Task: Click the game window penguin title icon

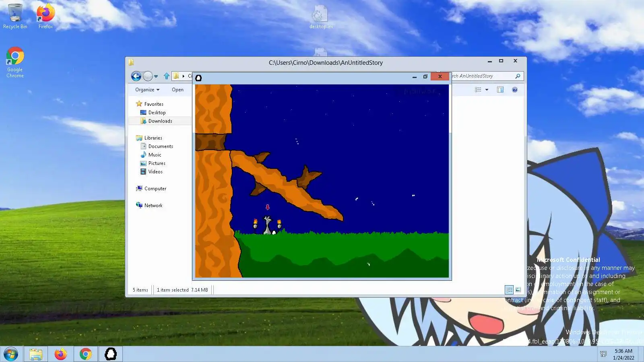Action: [x=198, y=78]
